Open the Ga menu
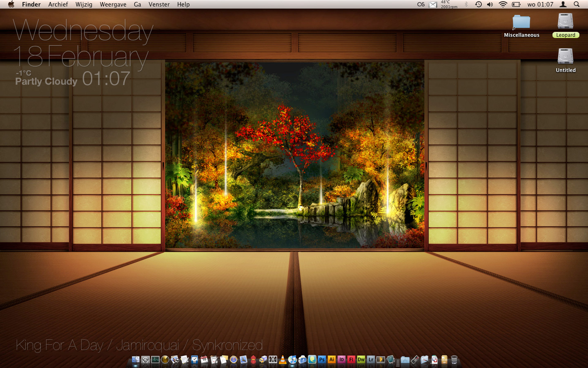Image resolution: width=588 pixels, height=368 pixels. 138,4
